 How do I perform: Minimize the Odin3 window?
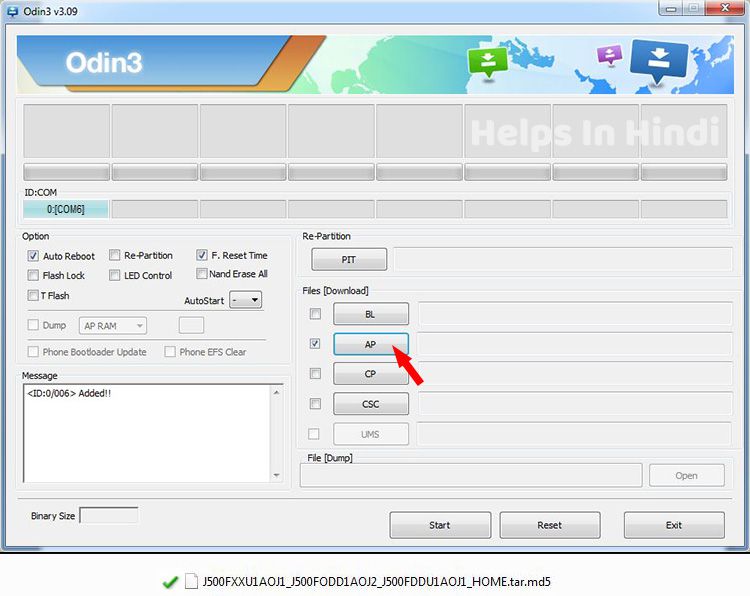(x=671, y=8)
